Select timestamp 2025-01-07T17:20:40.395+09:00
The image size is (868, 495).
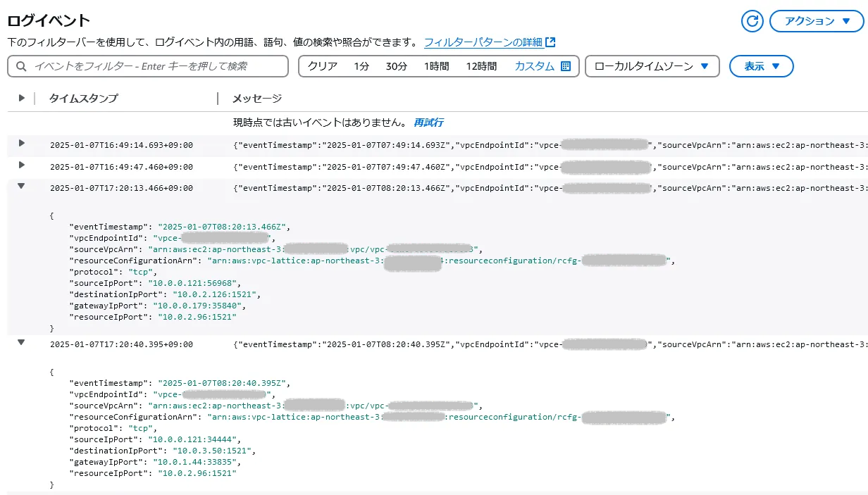121,344
